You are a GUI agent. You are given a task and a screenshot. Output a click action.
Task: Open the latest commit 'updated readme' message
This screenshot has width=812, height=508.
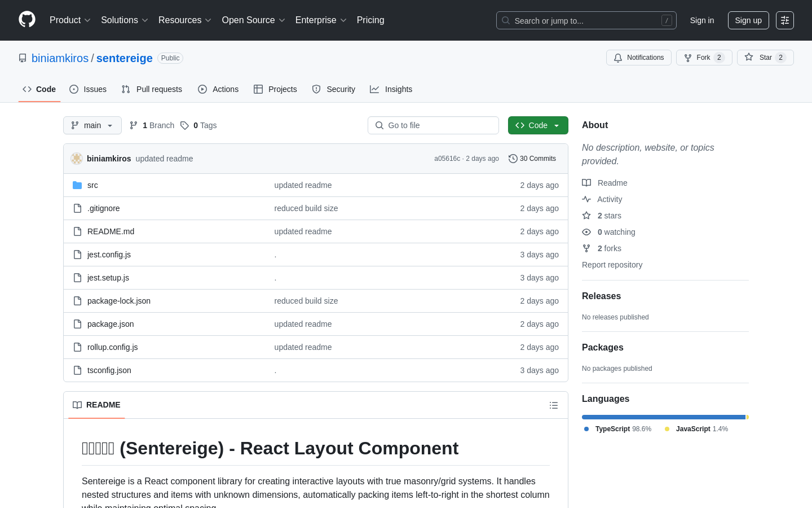164,159
